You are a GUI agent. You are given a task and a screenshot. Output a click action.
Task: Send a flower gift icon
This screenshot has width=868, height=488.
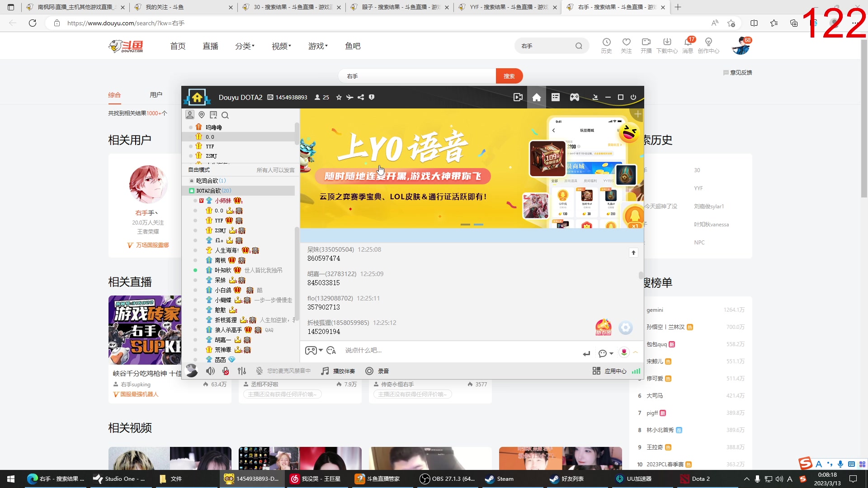[624, 352]
